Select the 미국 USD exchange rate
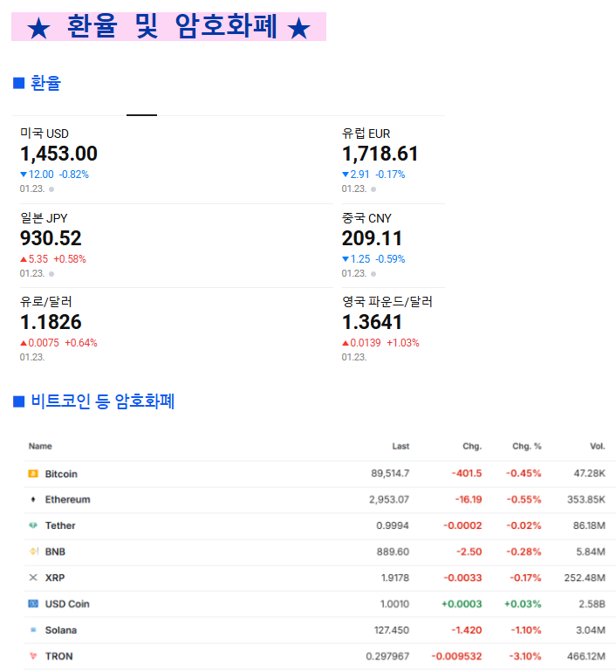Screen dimensions: 616x672 58,154
